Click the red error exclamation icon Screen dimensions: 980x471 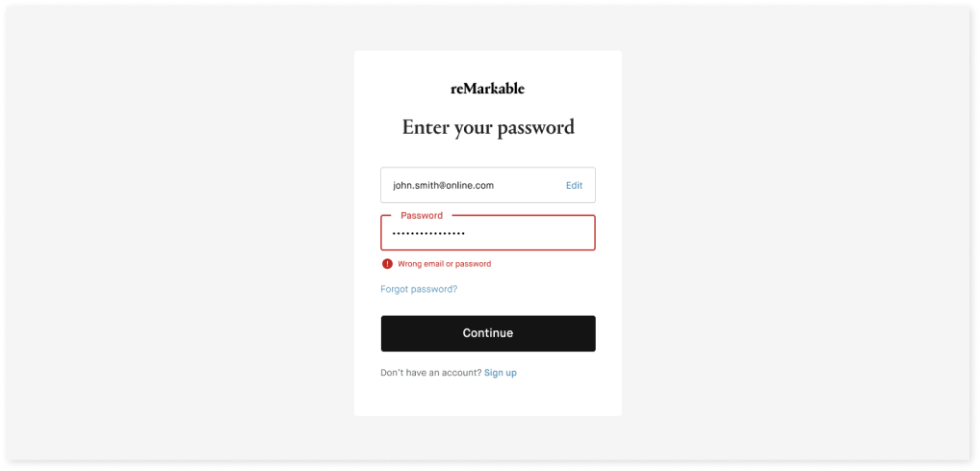(x=387, y=264)
